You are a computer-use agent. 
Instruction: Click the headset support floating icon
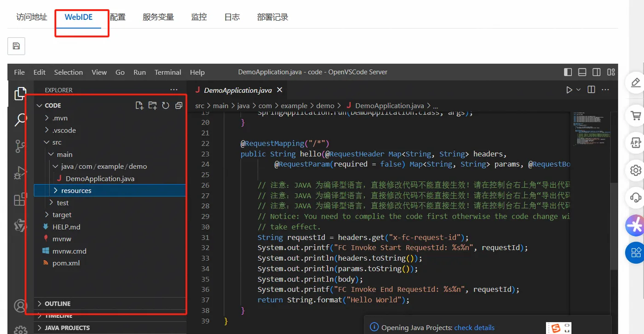(x=636, y=198)
